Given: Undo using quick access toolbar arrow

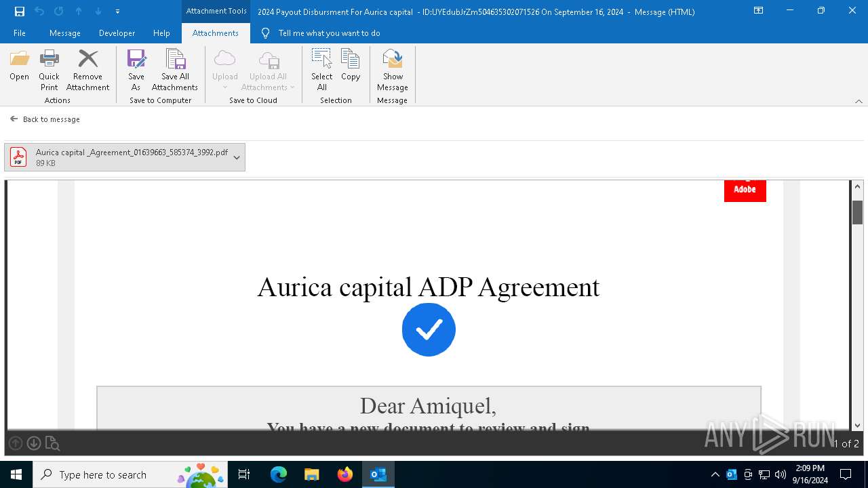Looking at the screenshot, I should pos(39,12).
